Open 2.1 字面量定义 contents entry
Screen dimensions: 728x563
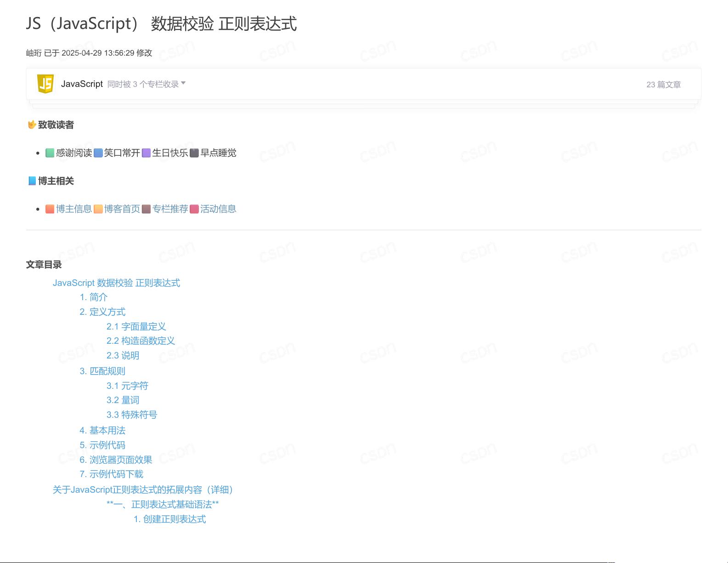coord(136,327)
